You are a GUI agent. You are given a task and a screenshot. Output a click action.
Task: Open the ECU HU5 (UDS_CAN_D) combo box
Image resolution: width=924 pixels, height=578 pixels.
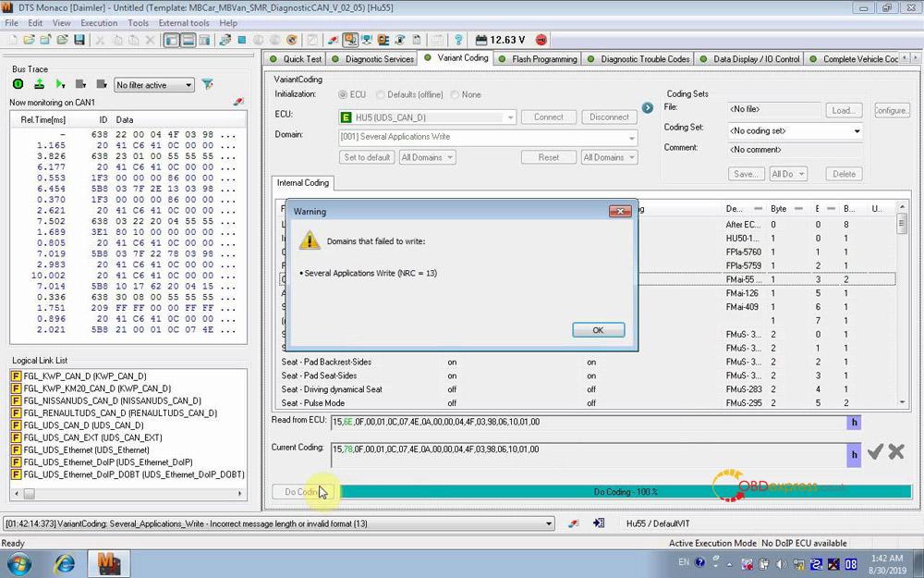coord(428,117)
